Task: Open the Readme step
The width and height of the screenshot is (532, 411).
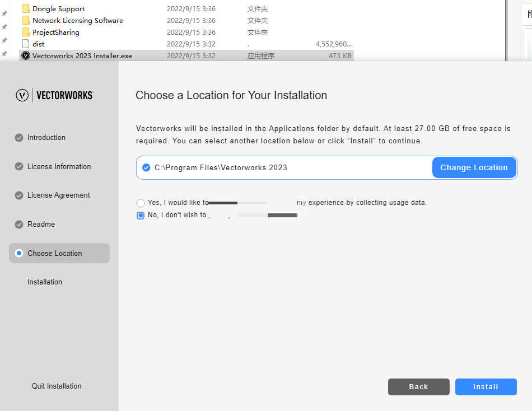Action: point(41,225)
